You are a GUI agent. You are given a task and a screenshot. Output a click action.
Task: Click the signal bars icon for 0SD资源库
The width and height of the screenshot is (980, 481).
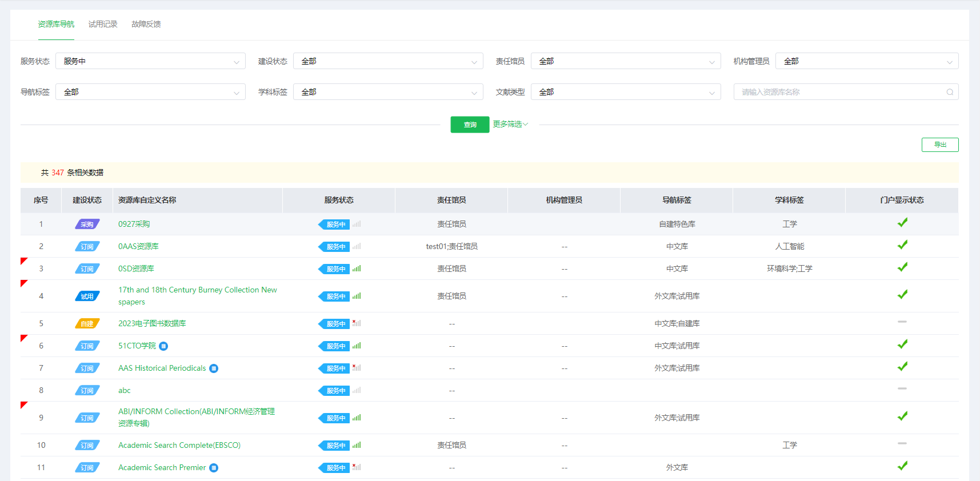357,268
